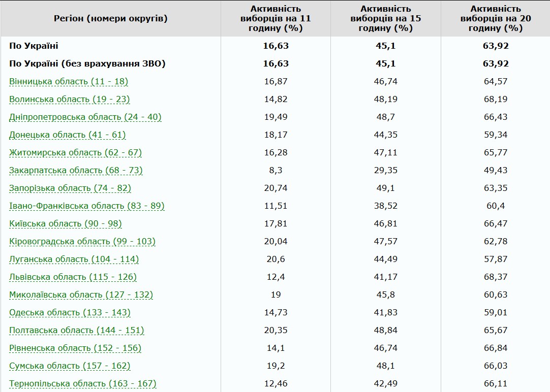Image resolution: width=550 pixels, height=392 pixels.
Task: Open Миколаївська область (127 - 132) link
Action: pyautogui.click(x=81, y=295)
